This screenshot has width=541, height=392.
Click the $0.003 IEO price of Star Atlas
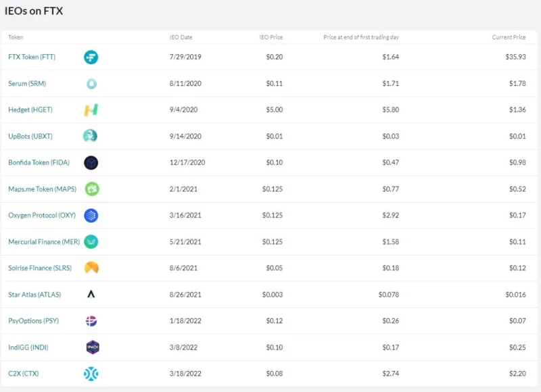tap(273, 295)
